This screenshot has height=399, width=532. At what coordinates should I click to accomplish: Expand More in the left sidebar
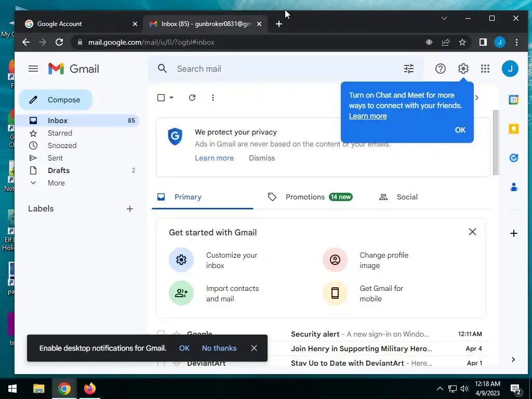pos(56,183)
